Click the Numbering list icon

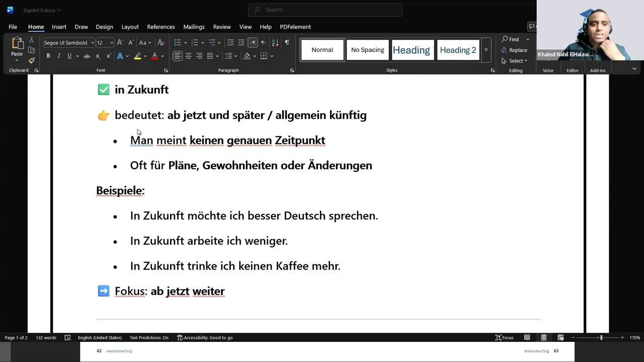click(195, 43)
